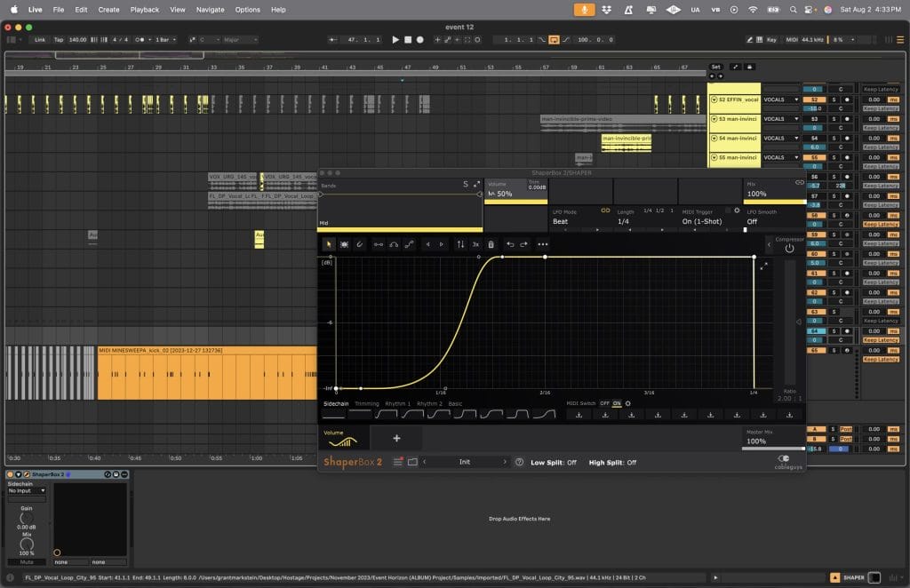This screenshot has height=588, width=910.
Task: Switch to the Rhythm 1 preset tab
Action: (397, 403)
